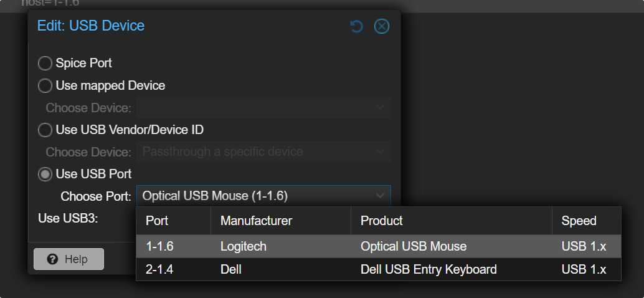644x298 pixels.
Task: Choose Use USB Vendor/Device ID option
Action: [x=45, y=130]
